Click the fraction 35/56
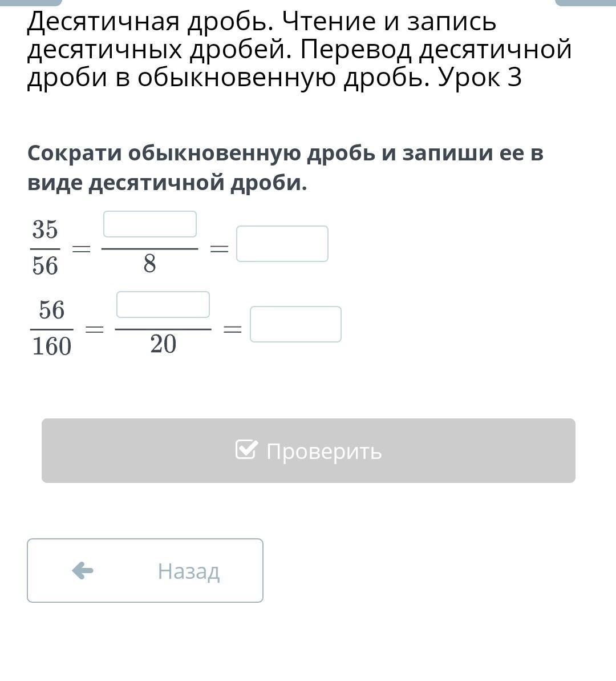This screenshot has height=681, width=616. pos(45,248)
